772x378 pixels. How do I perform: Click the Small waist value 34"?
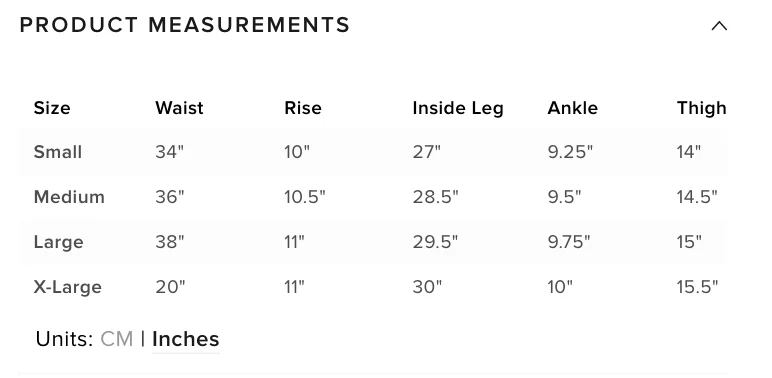click(169, 152)
